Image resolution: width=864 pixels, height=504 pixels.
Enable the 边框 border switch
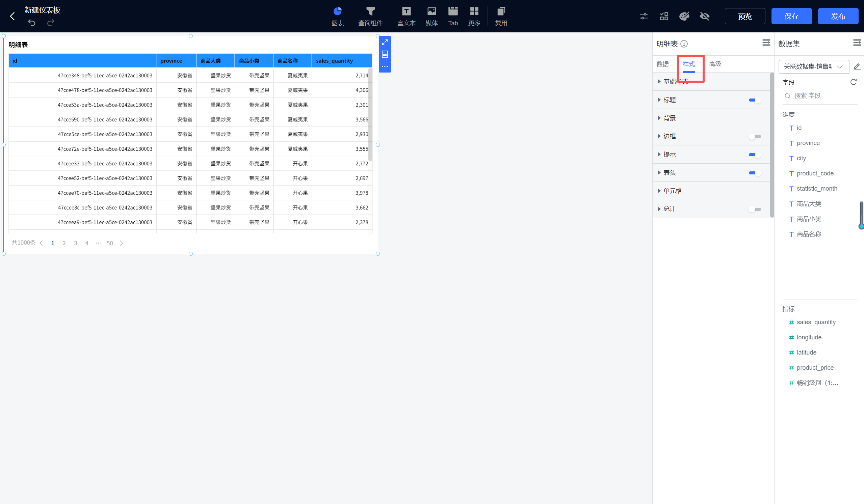point(755,136)
